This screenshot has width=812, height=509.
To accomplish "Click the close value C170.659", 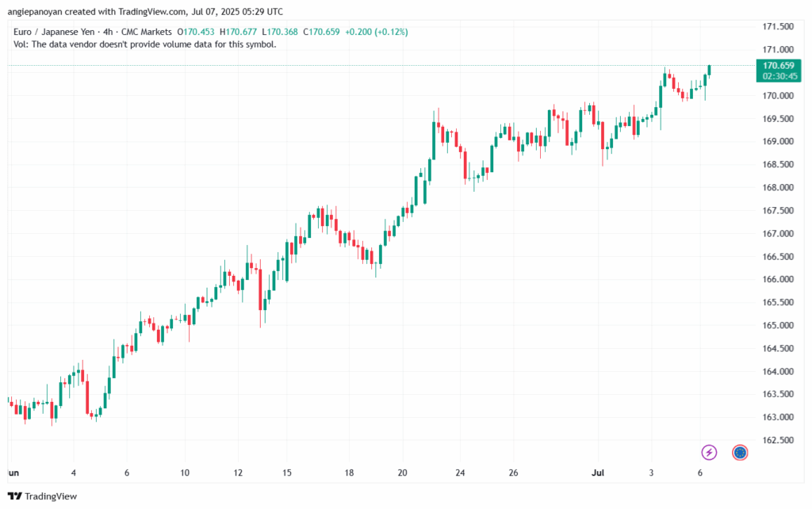I will coord(322,32).
